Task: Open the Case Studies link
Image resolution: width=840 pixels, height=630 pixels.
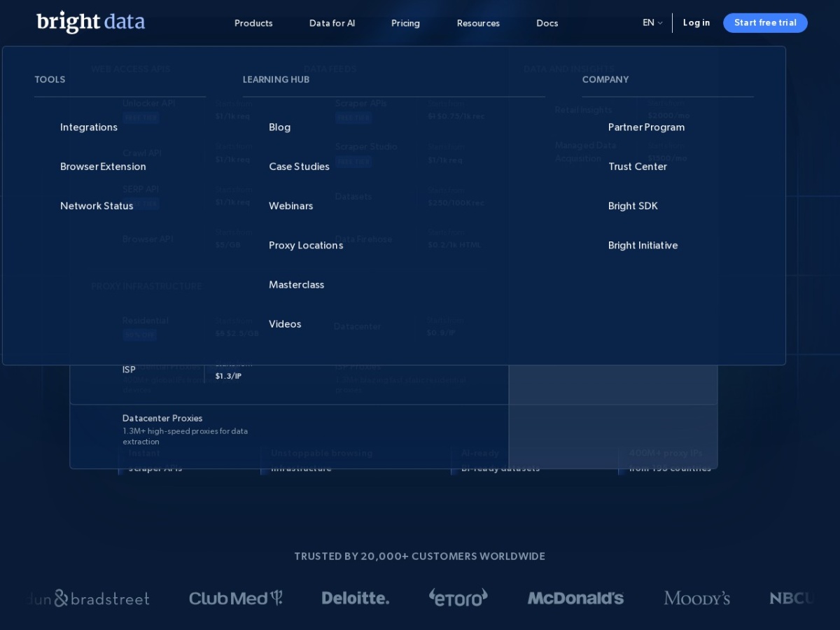Action: click(x=299, y=167)
